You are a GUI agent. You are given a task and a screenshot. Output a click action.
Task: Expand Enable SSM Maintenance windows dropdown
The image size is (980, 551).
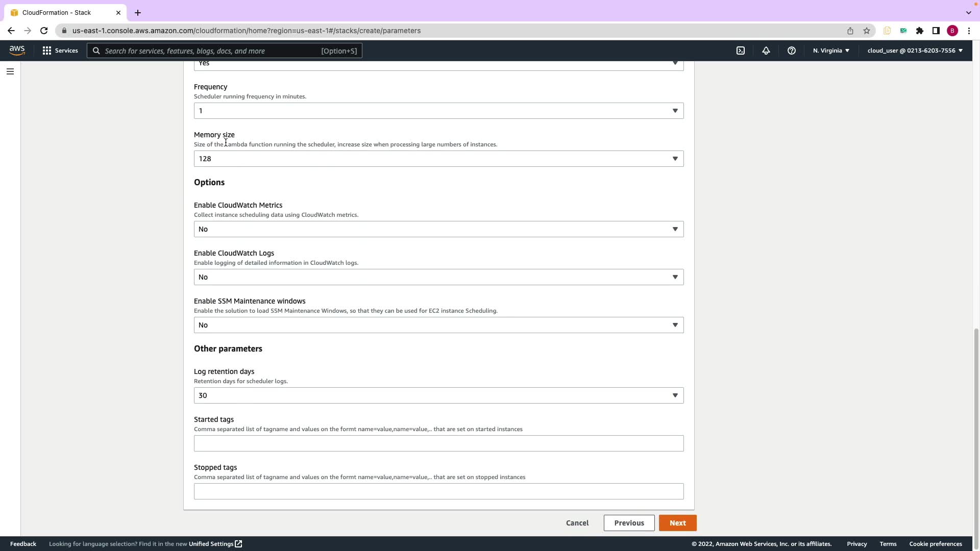pyautogui.click(x=438, y=325)
